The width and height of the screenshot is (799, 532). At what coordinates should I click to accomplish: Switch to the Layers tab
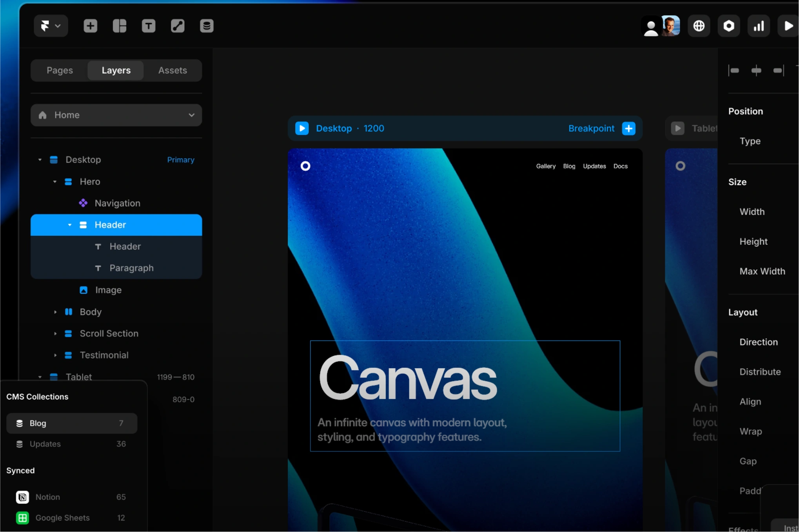(116, 70)
